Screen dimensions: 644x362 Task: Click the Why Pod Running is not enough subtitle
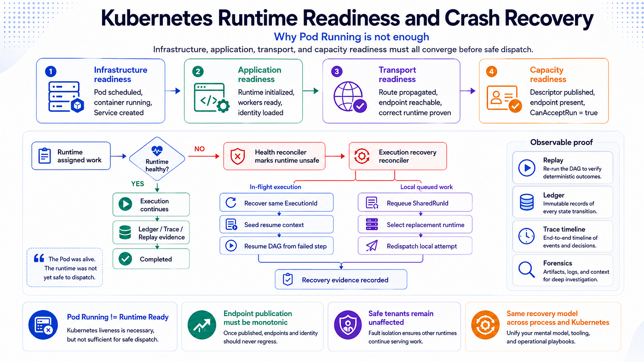351,37
